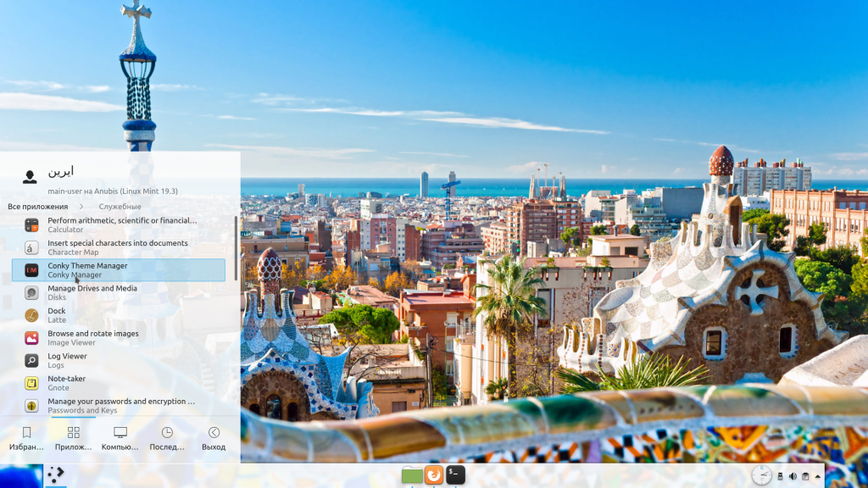The width and height of the screenshot is (868, 488).
Task: Open the volume control tray icon
Action: (793, 476)
